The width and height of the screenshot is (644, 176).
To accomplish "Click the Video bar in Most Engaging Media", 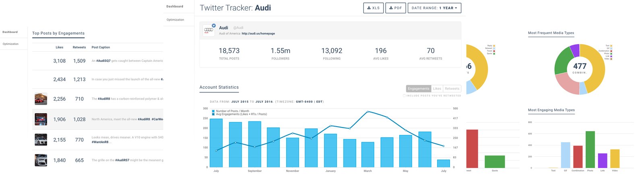I will click(615, 159).
